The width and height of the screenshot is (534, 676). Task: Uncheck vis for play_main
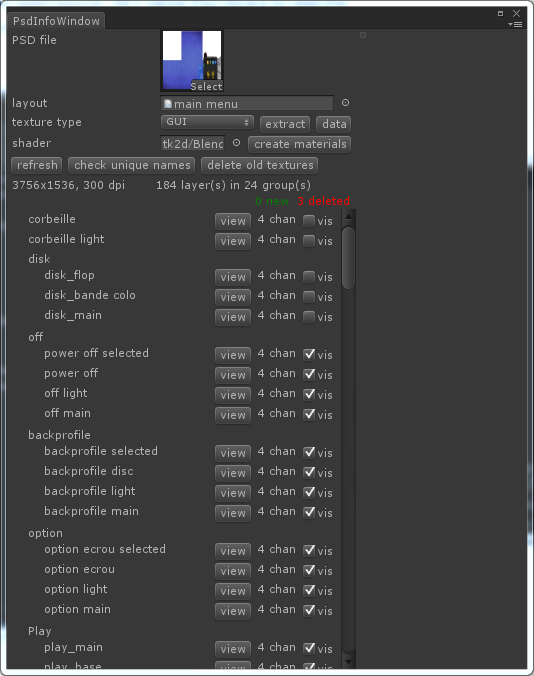click(309, 648)
